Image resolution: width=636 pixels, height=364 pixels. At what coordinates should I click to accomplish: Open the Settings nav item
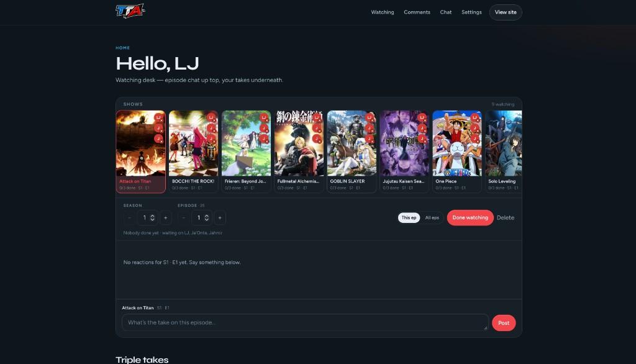pyautogui.click(x=472, y=12)
